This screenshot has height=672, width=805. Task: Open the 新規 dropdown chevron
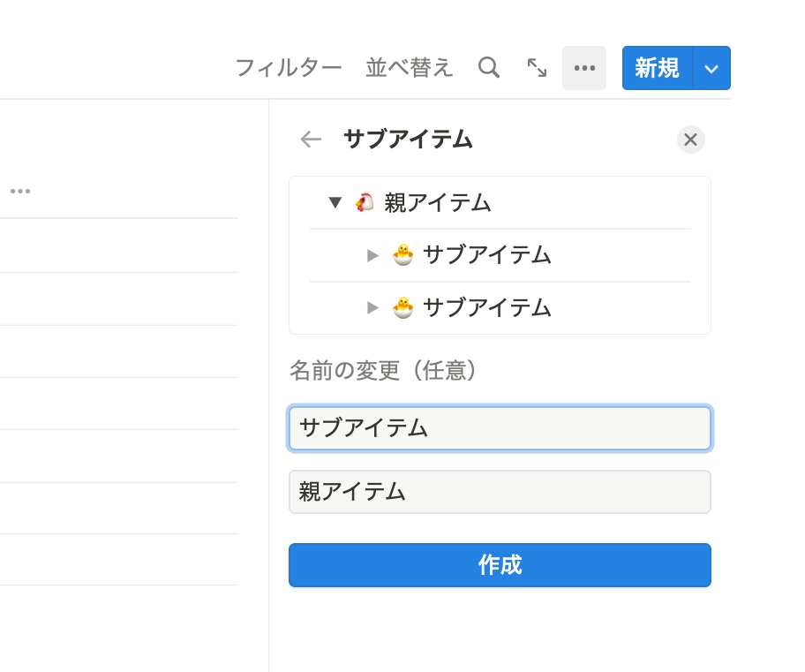point(711,68)
